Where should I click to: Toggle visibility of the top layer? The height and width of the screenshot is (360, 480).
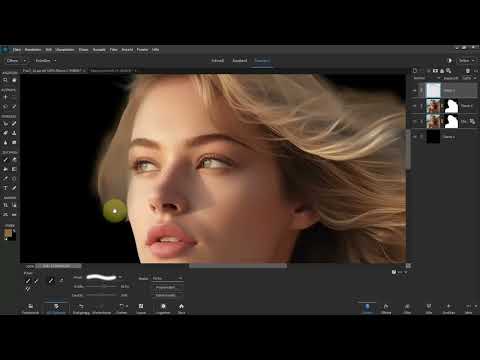415,90
